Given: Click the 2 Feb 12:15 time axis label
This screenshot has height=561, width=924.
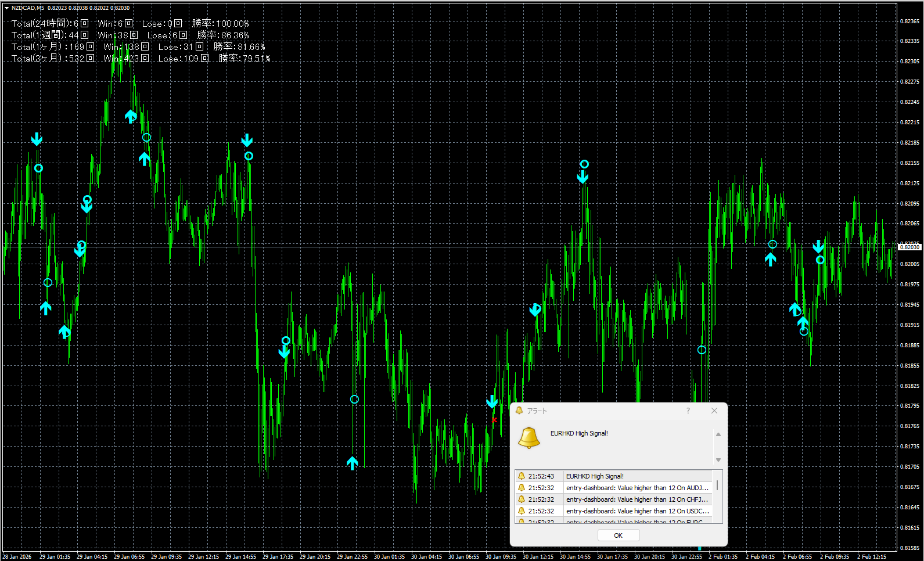Looking at the screenshot, I should (871, 556).
